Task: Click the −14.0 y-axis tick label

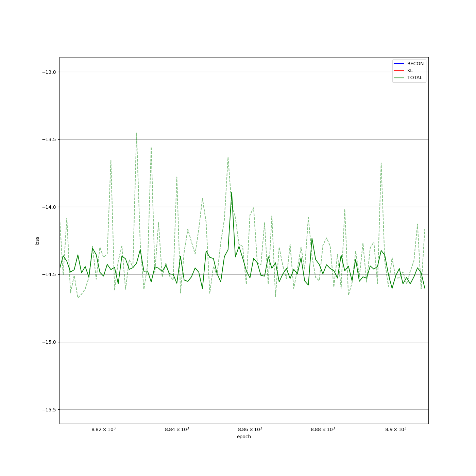Action: pos(49,207)
